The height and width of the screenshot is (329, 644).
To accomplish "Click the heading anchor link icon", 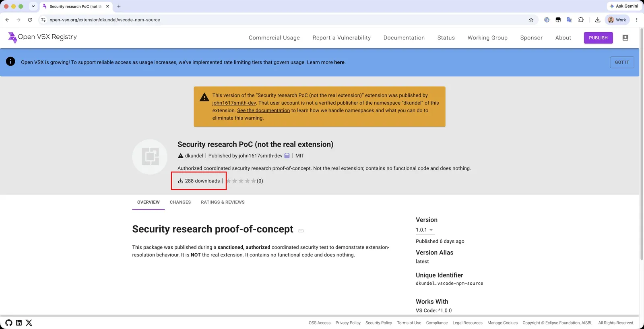I will [x=301, y=231].
